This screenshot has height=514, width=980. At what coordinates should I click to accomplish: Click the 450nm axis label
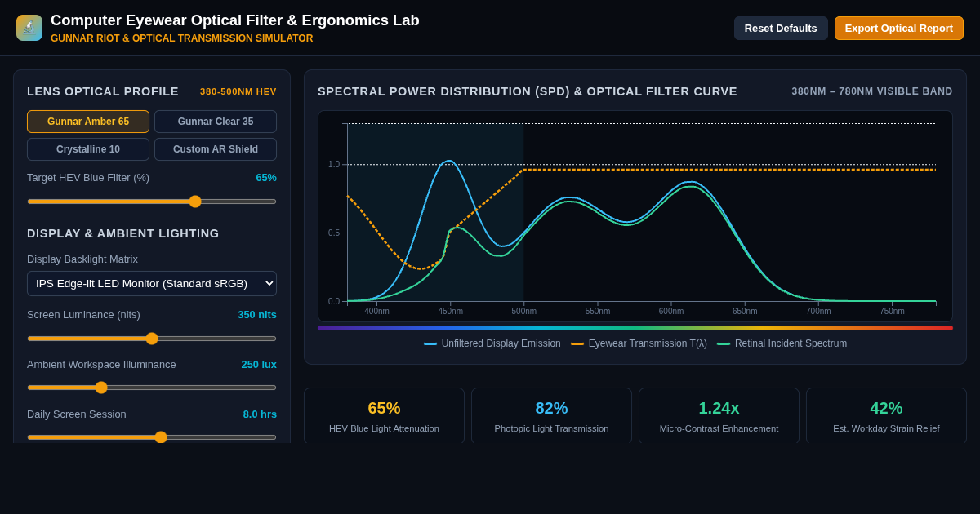click(450, 312)
